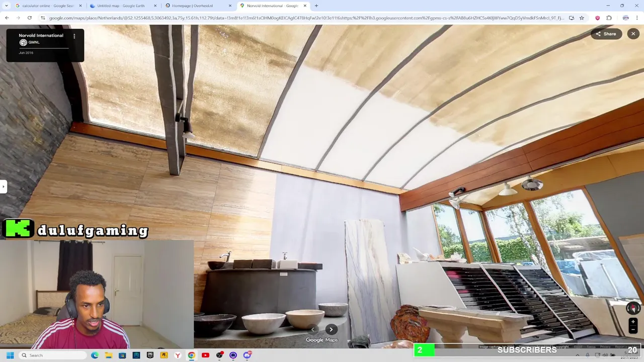Viewport: 644px width, 362px height.
Task: Go forward in browser history
Action: [x=18, y=18]
